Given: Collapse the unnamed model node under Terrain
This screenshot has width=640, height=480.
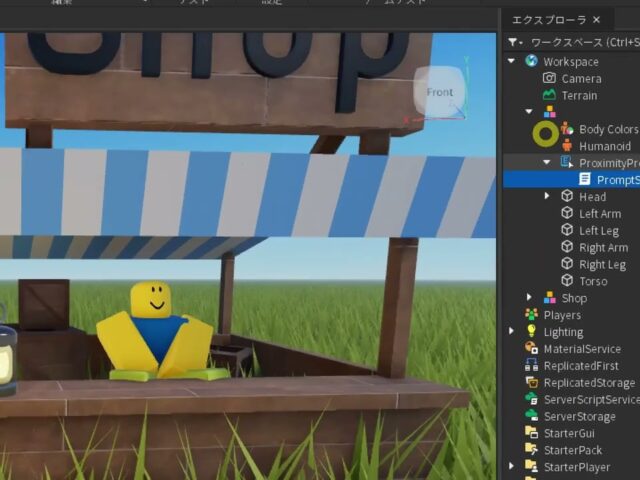Looking at the screenshot, I should click(x=529, y=111).
